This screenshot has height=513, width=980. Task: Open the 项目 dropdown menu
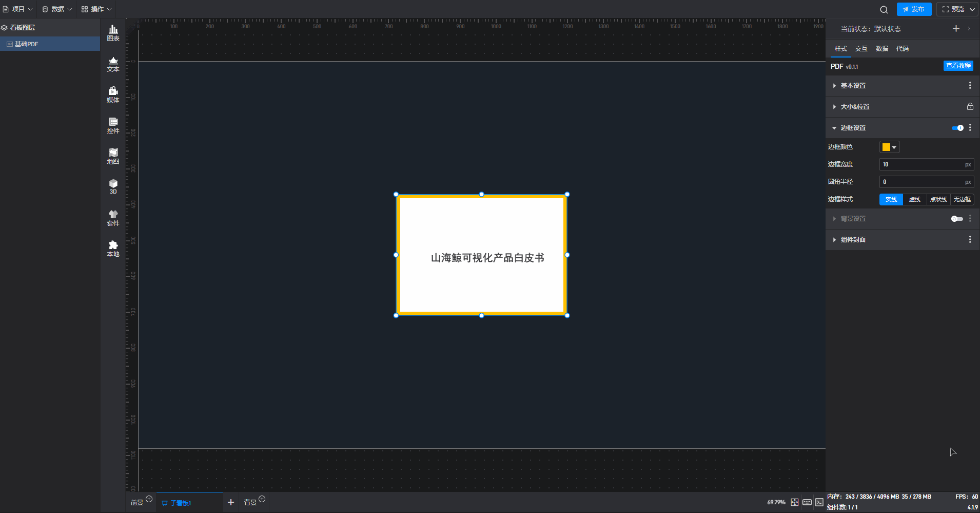pos(18,9)
